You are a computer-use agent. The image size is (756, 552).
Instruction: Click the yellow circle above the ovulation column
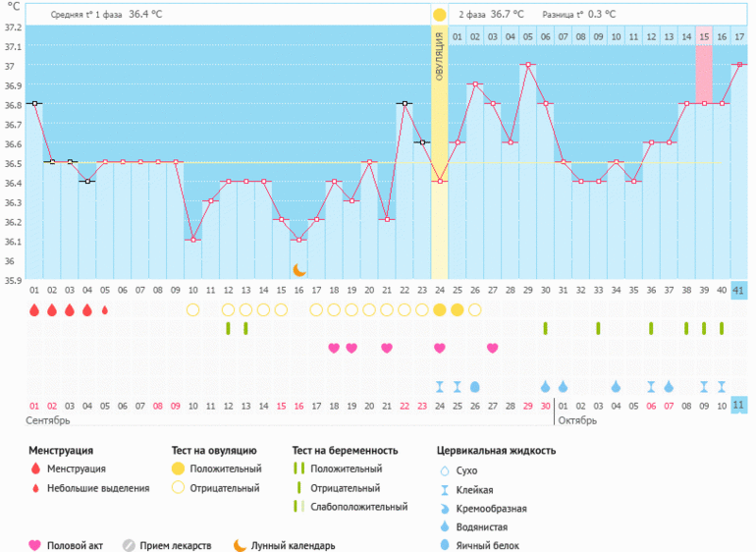click(x=440, y=15)
